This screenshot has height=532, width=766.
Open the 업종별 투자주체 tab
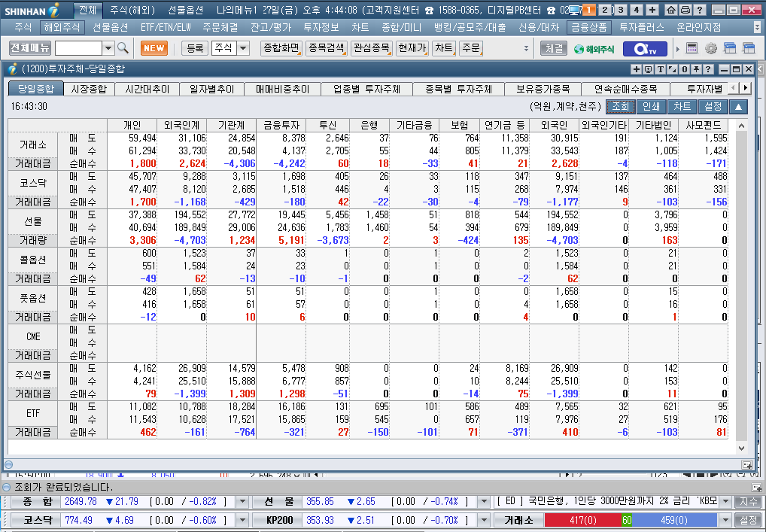point(367,89)
